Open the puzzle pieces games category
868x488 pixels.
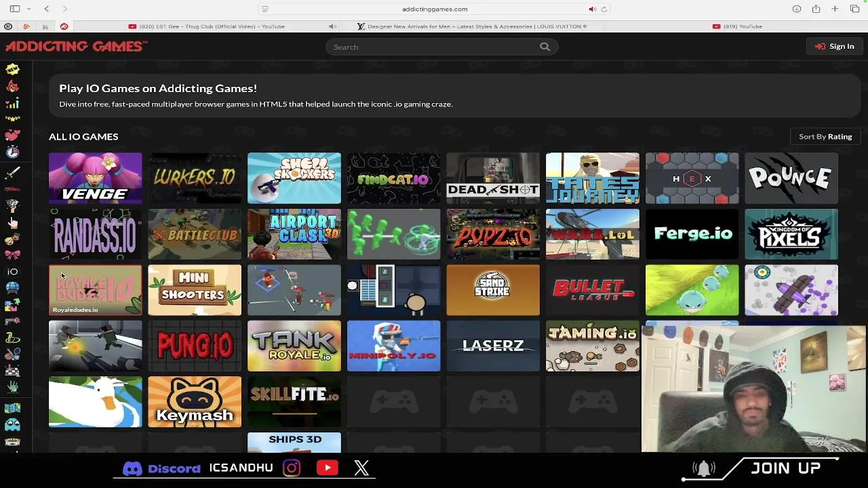tap(12, 304)
